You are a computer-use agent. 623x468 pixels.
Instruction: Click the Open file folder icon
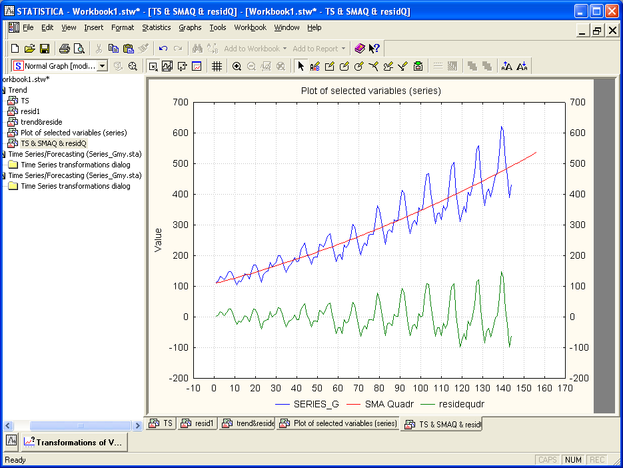(30, 48)
